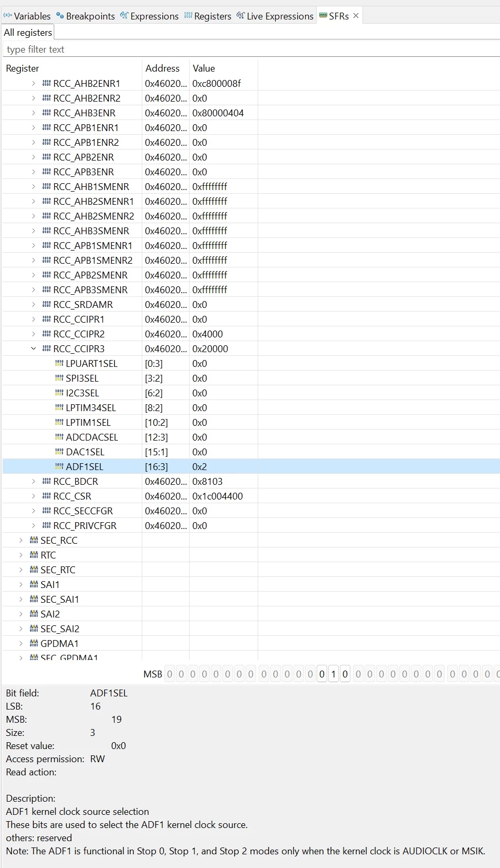Screen dimensions: 500x868
Task: Expand the GPDMA1 peripheral node
Action: click(x=21, y=643)
